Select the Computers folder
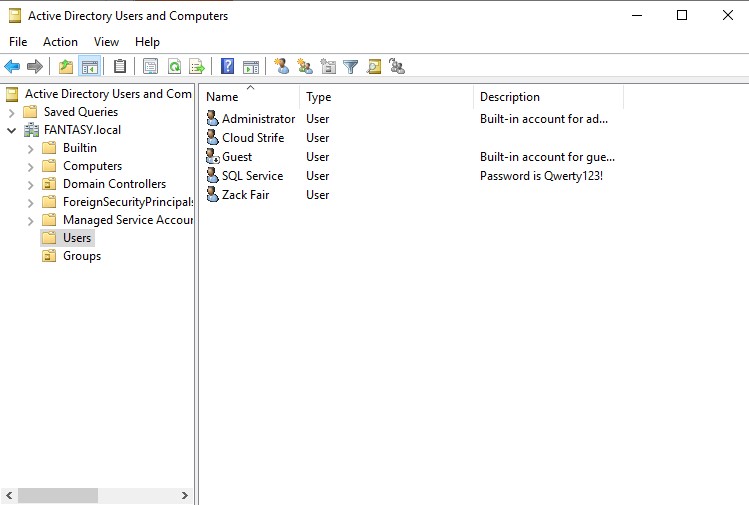The image size is (749, 505). 92,166
